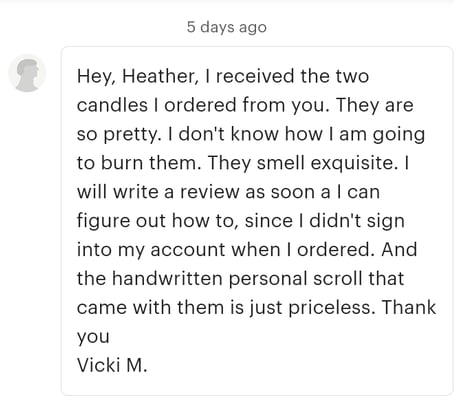
Task: Click the word "pretty" in the message
Action: (x=132, y=135)
